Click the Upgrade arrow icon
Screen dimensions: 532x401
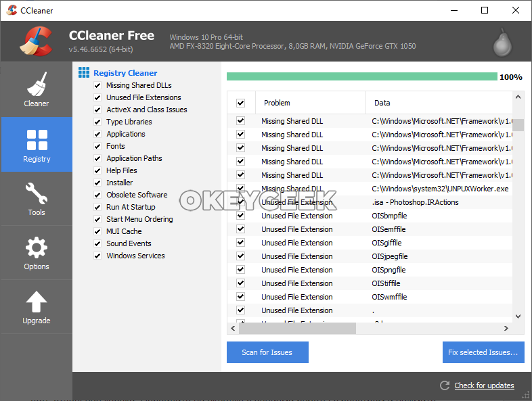(x=37, y=302)
